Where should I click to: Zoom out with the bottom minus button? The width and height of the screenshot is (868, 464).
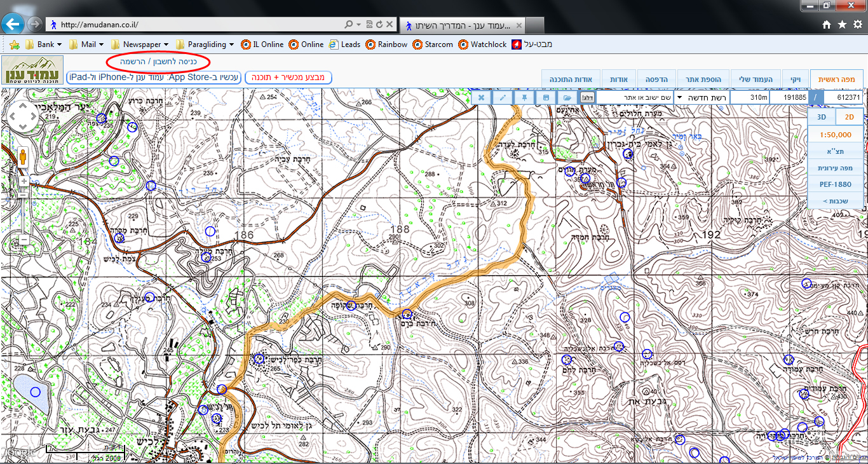tap(24, 241)
